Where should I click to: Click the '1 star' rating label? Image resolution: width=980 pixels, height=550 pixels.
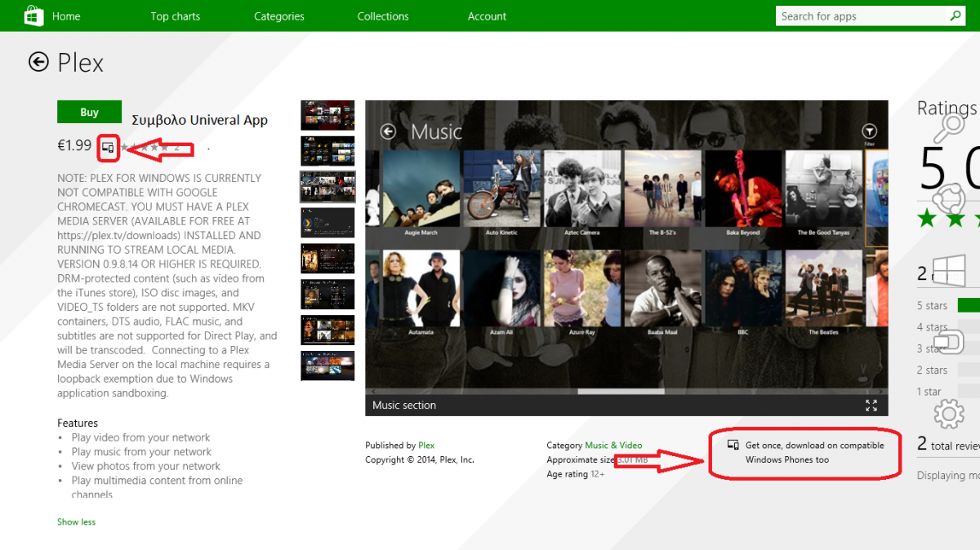point(929,392)
